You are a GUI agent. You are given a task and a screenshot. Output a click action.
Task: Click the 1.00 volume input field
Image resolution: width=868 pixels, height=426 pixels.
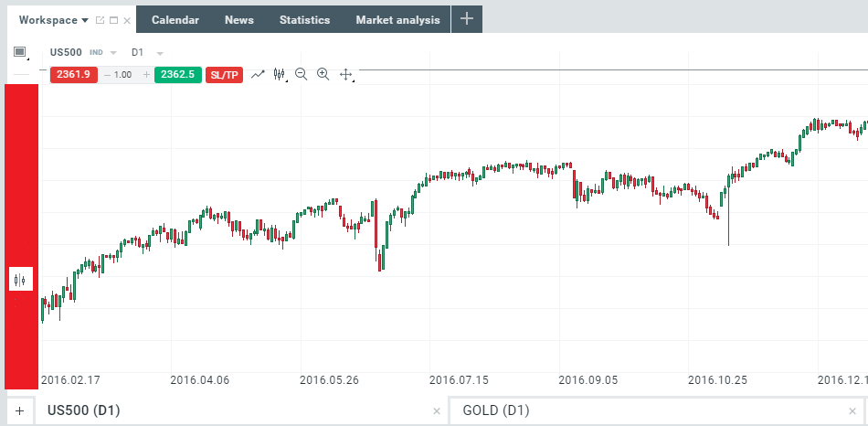tap(124, 74)
